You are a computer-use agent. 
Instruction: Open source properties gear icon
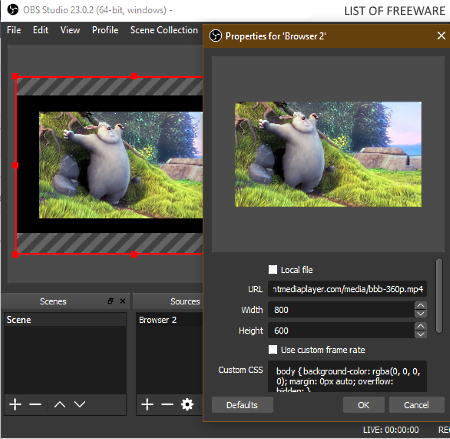pos(187,404)
